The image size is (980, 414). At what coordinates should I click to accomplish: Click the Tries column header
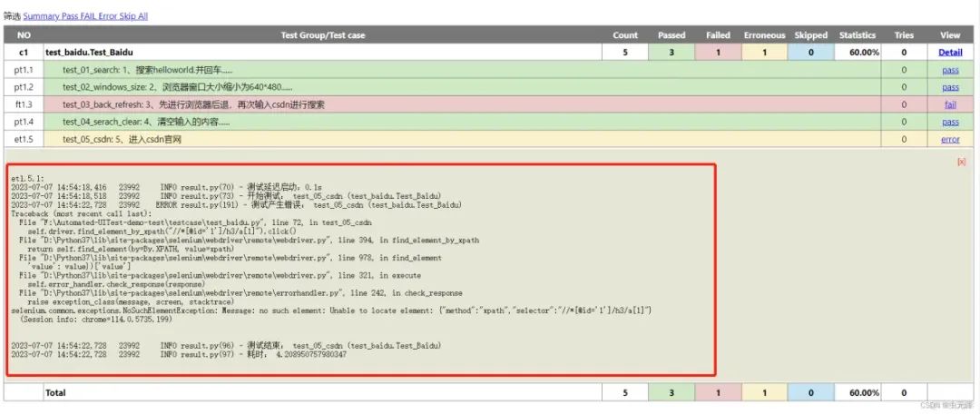pyautogui.click(x=904, y=35)
